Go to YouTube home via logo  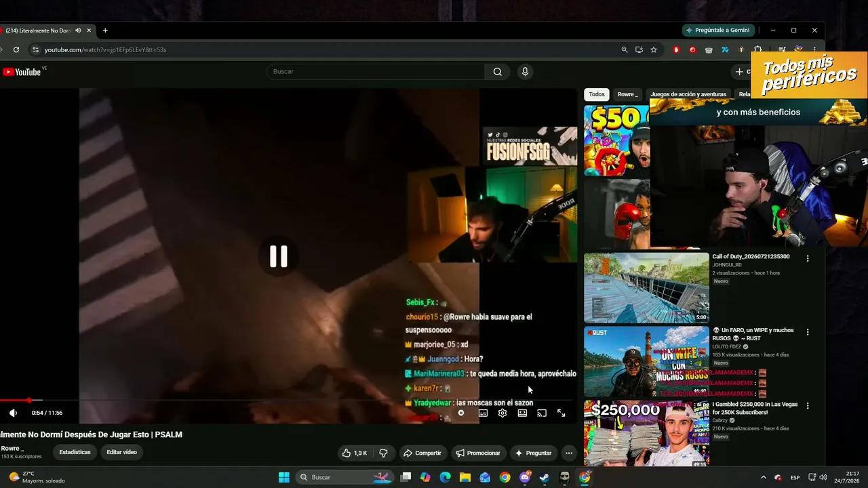[22, 72]
